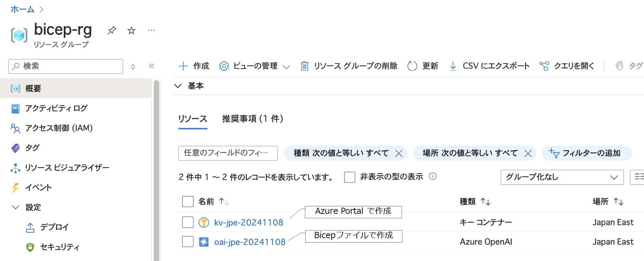Pin the bicep-rg resource group to dashboard
644x261 pixels.
pos(112,30)
